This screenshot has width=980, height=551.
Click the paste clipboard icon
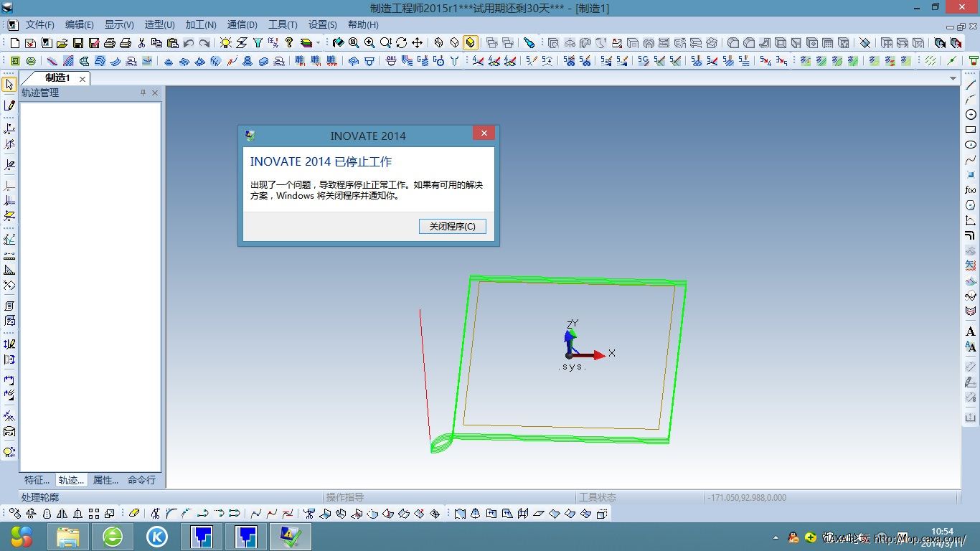(x=173, y=43)
